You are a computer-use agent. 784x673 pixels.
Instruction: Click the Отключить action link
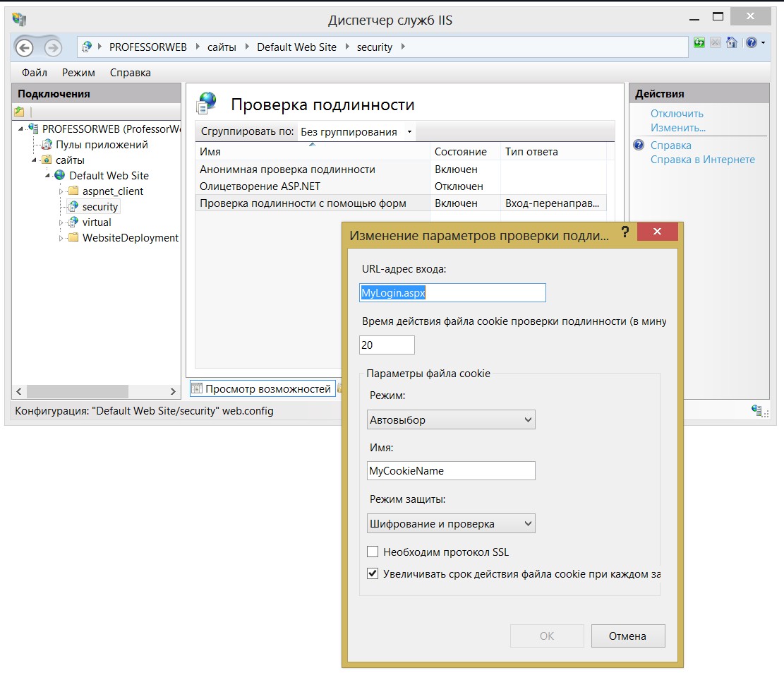click(677, 114)
